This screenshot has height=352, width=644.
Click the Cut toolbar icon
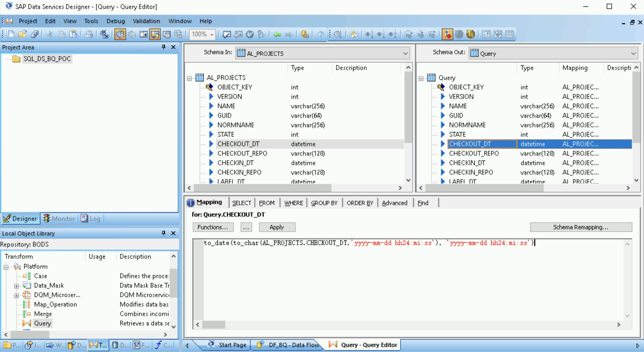(49, 34)
